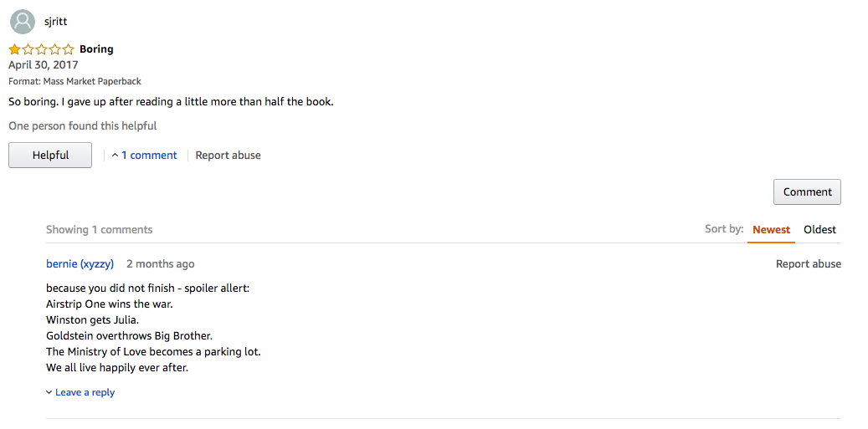
Task: Collapse the 1 comment link
Action: point(150,156)
